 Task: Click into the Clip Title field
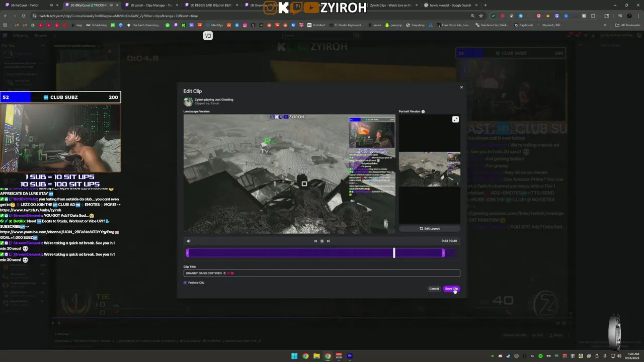pos(321,274)
